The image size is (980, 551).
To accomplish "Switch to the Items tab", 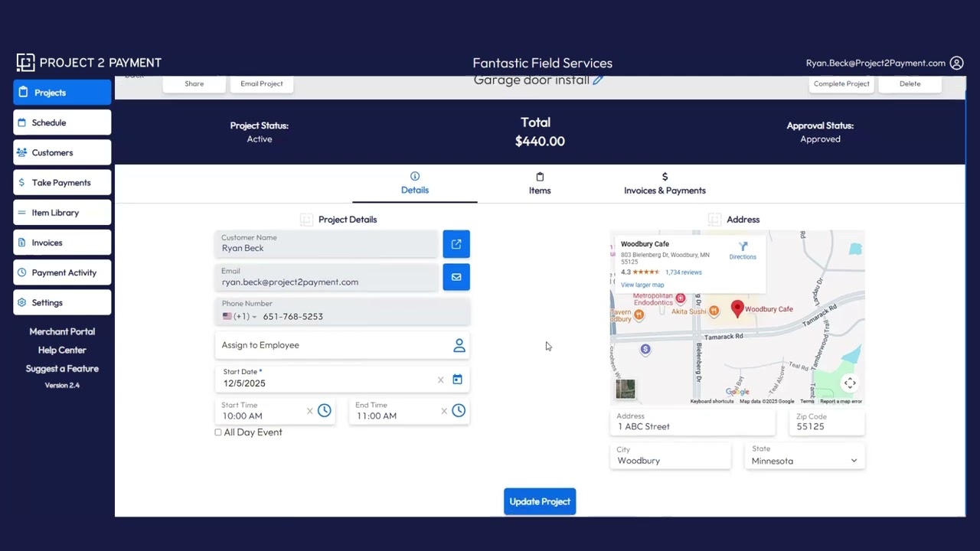I will pos(540,184).
